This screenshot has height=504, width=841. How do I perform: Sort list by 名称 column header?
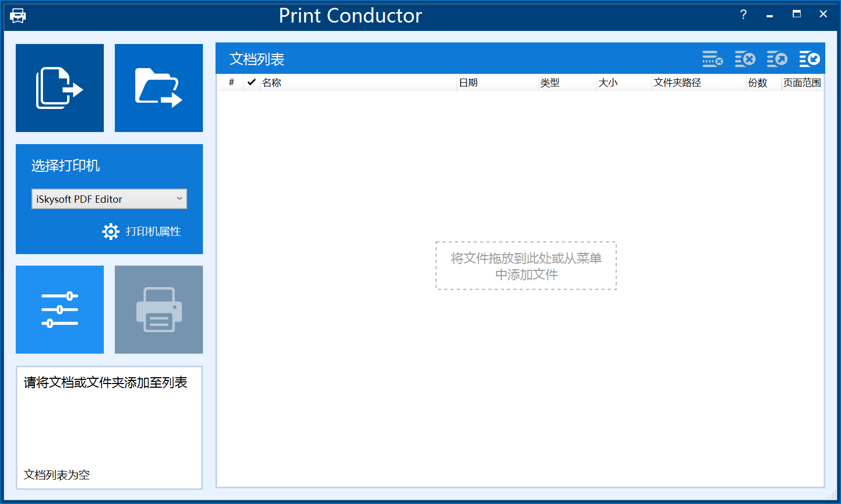[359, 82]
